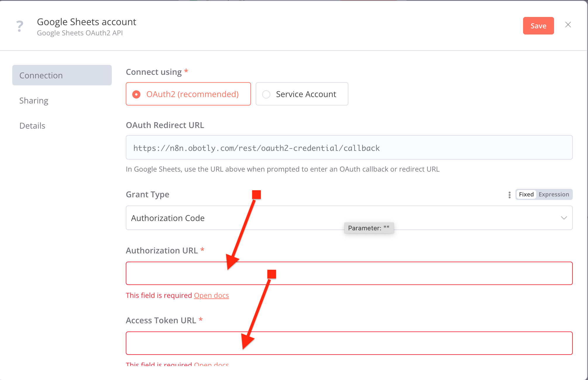Click the question mark credential icon
This screenshot has height=380, width=588.
tap(20, 26)
